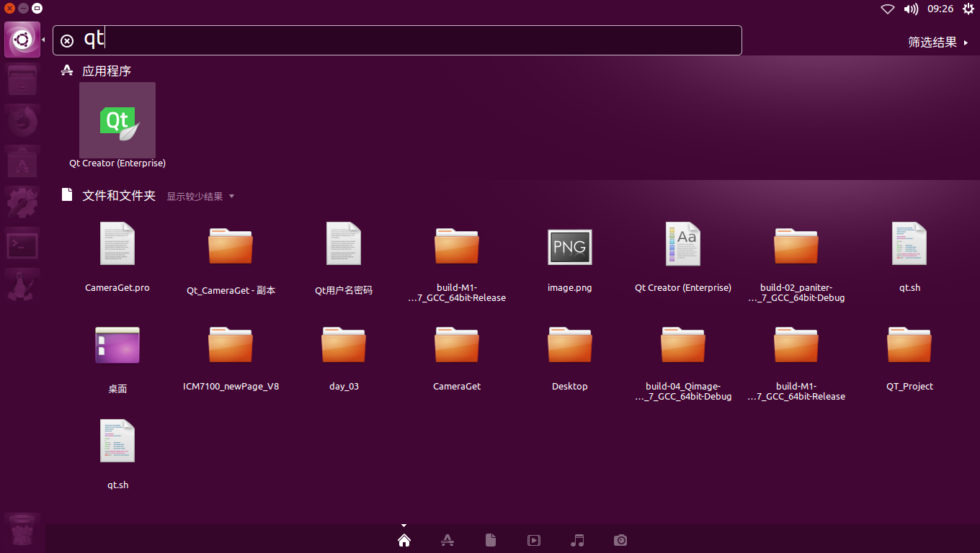Open the session power gear menu
The image size is (980, 553).
tap(968, 9)
